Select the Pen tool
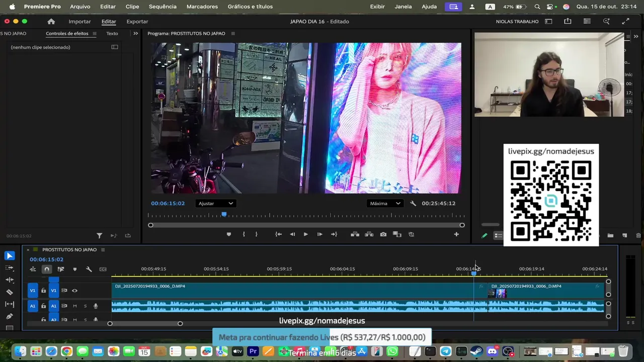The height and width of the screenshot is (362, 644). click(x=9, y=316)
